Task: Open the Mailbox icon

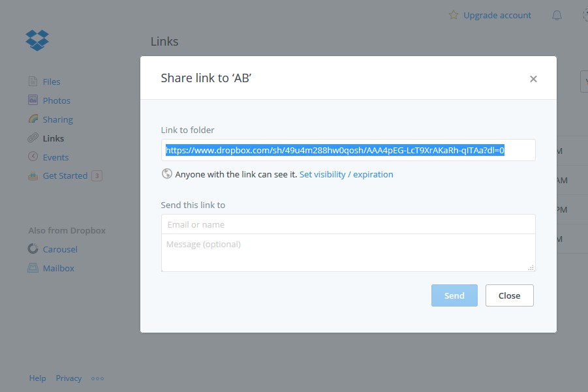Action: 33,267
